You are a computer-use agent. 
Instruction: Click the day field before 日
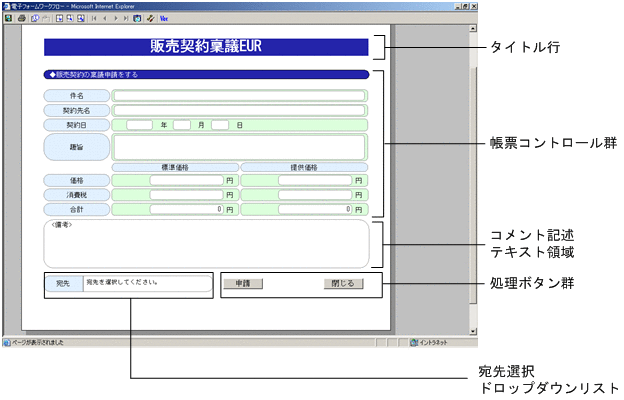220,125
